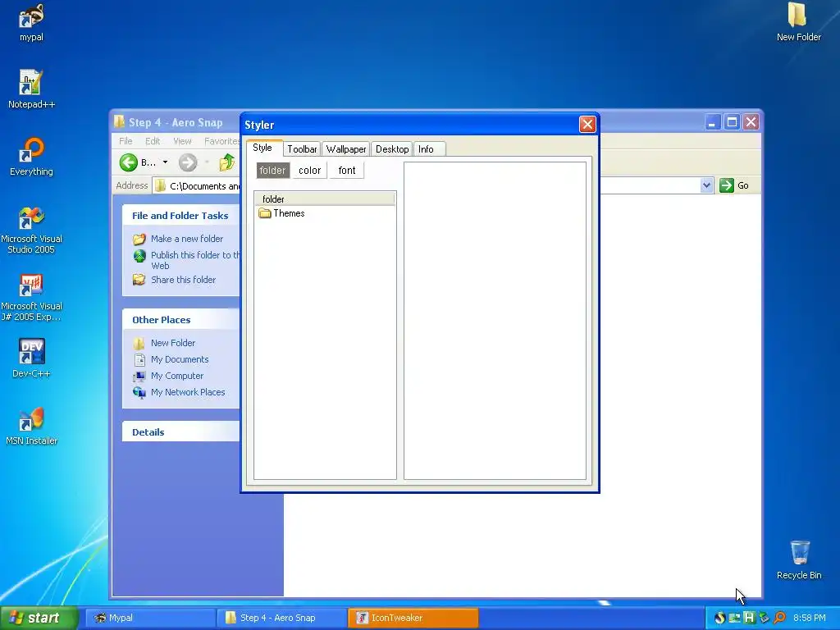Click the green Back arrow in Explorer

click(129, 162)
